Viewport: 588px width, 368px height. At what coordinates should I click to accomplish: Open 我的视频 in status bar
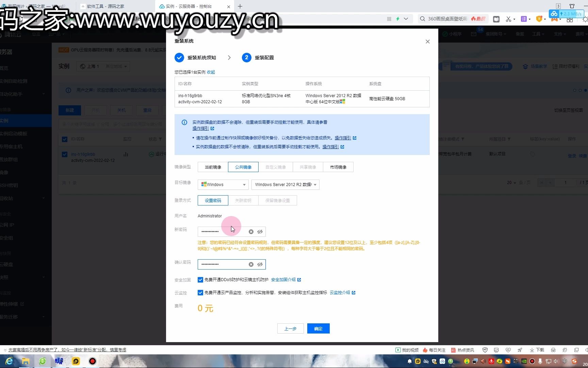407,350
